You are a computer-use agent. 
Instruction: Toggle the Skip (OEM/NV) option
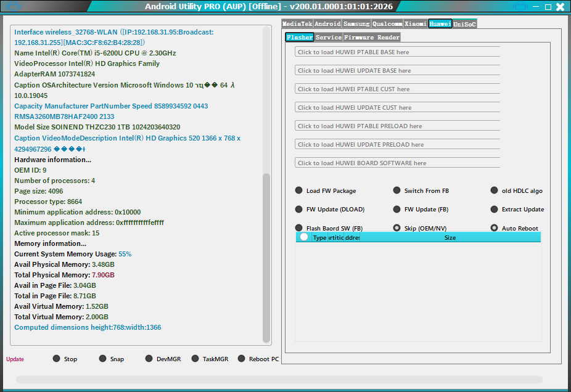point(397,228)
